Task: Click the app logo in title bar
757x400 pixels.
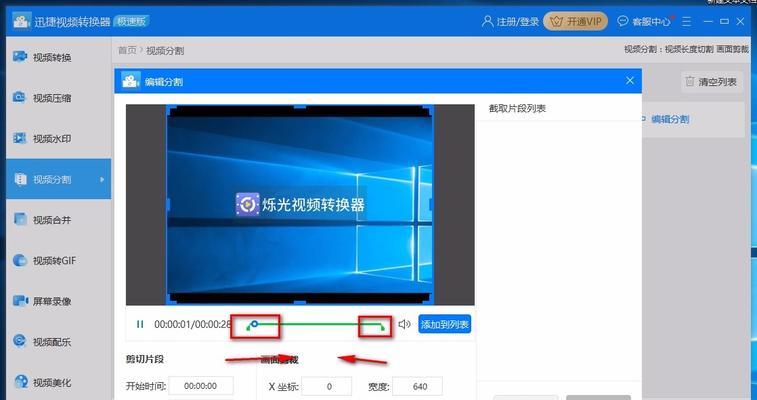Action: tap(21, 21)
